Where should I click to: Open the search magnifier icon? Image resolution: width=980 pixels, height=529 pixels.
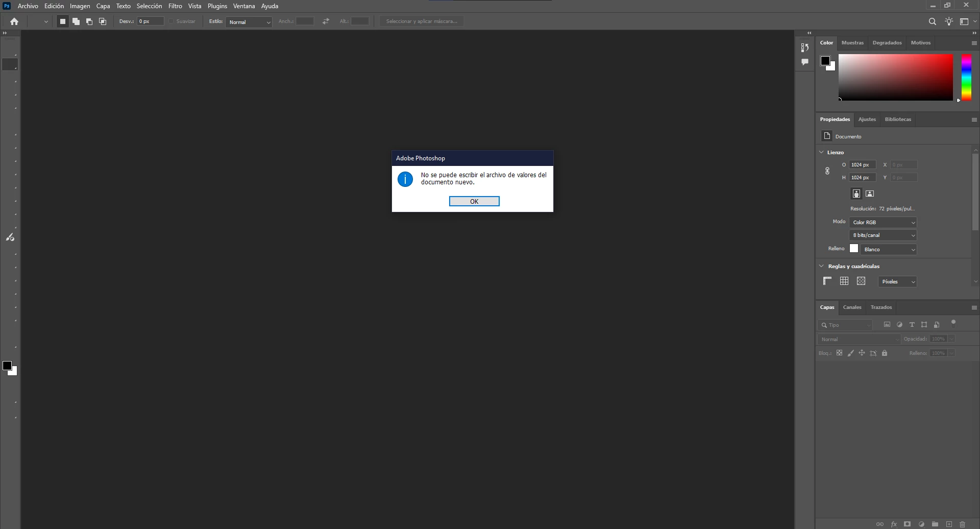pos(933,21)
